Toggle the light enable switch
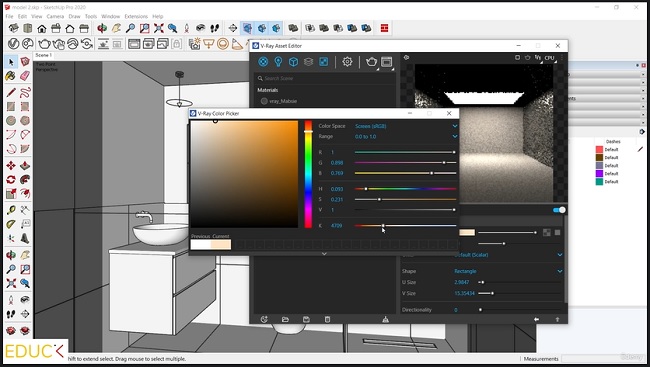Image resolution: width=650 pixels, height=367 pixels. tap(559, 210)
